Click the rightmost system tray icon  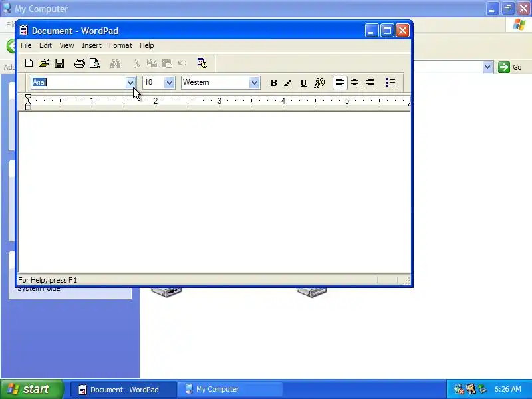[483, 389]
